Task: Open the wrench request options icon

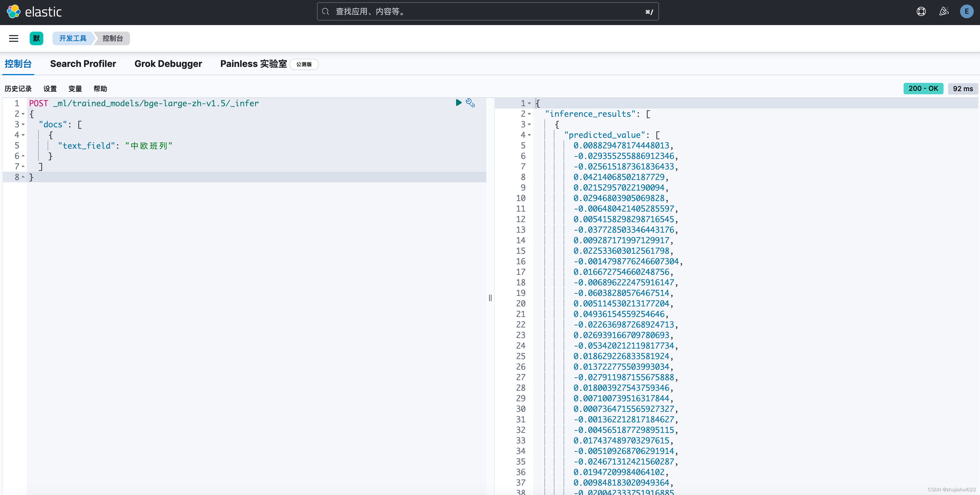Action: (470, 103)
